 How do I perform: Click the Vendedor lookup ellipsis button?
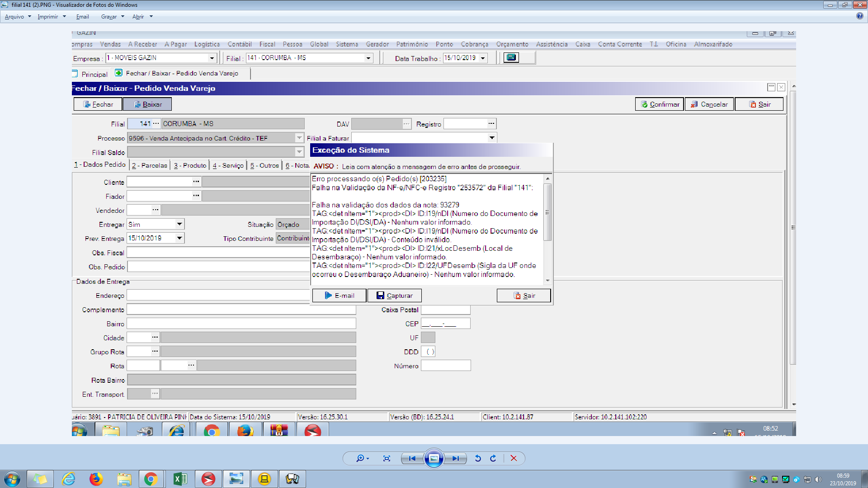156,210
